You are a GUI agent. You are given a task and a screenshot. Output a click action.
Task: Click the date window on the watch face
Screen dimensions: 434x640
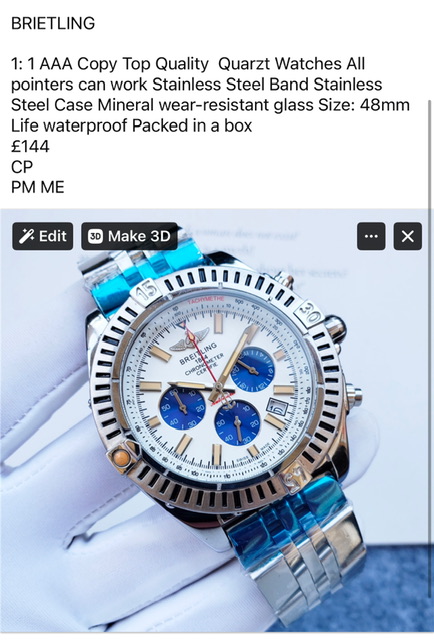click(277, 407)
